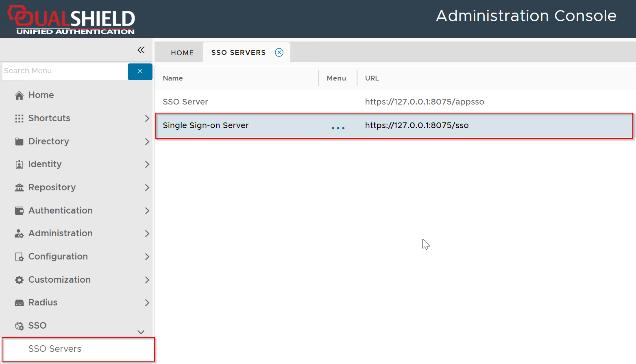The height and width of the screenshot is (364, 636).
Task: Expand the Configuration submenu arrow
Action: [147, 257]
